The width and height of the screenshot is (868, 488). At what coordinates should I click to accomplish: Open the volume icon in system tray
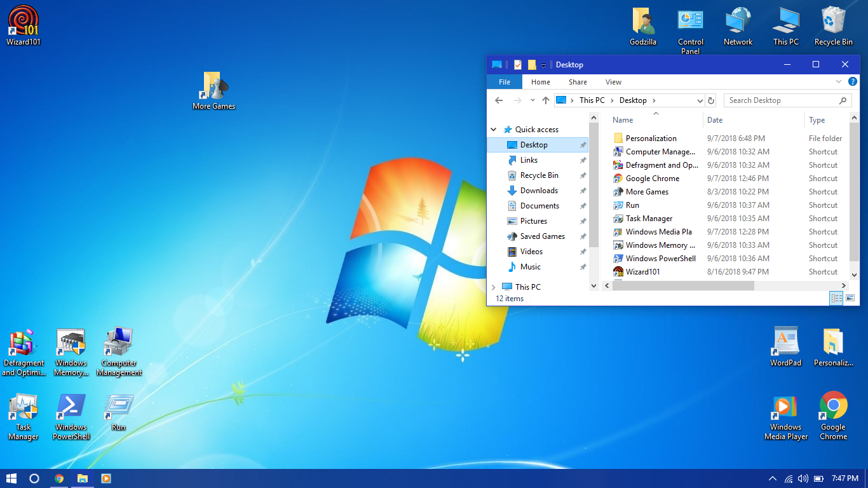[803, 478]
